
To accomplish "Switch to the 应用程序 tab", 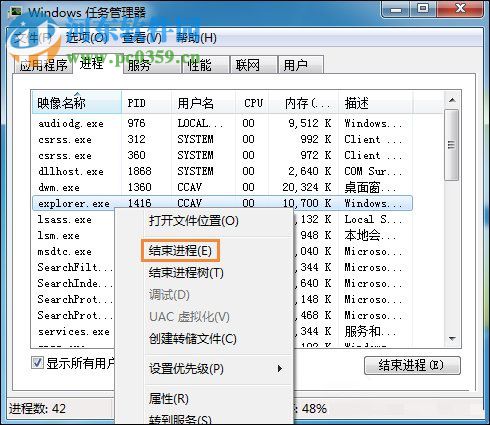I will click(x=43, y=65).
